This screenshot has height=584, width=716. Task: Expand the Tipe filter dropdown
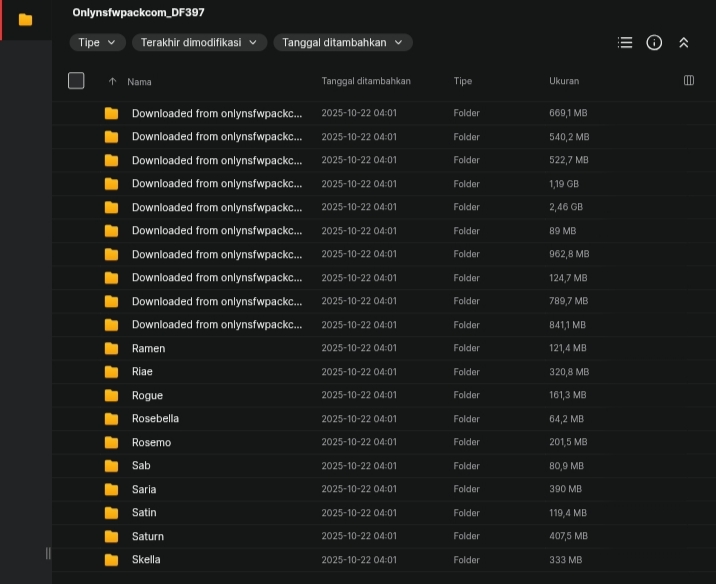click(x=98, y=42)
